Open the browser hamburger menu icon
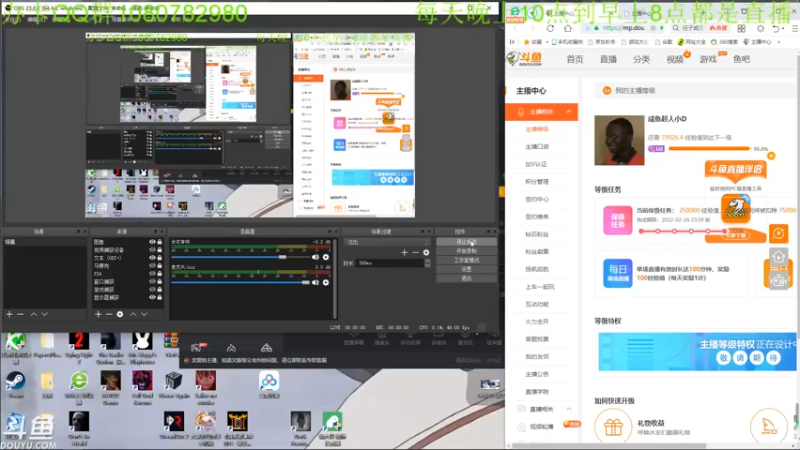The height and width of the screenshot is (450, 800). pyautogui.click(x=795, y=28)
